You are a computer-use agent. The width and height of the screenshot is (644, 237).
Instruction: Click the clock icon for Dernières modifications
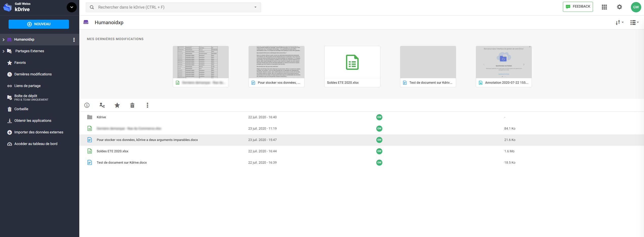pos(10,74)
